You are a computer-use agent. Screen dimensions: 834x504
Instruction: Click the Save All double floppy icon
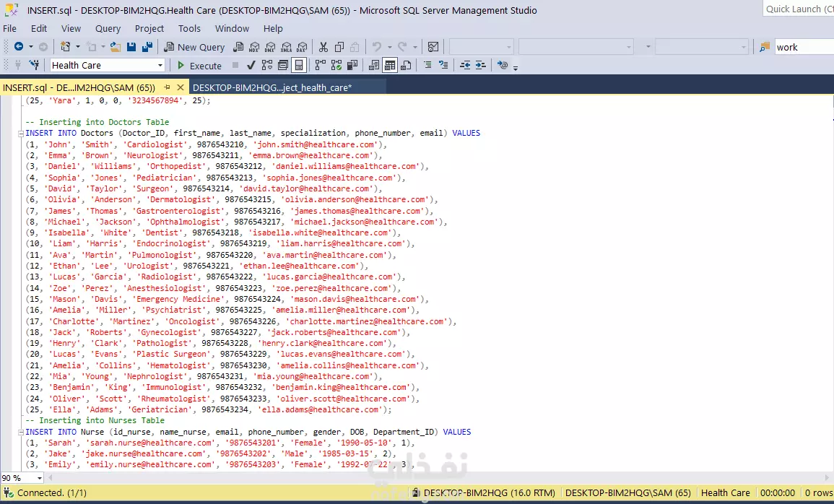147,47
